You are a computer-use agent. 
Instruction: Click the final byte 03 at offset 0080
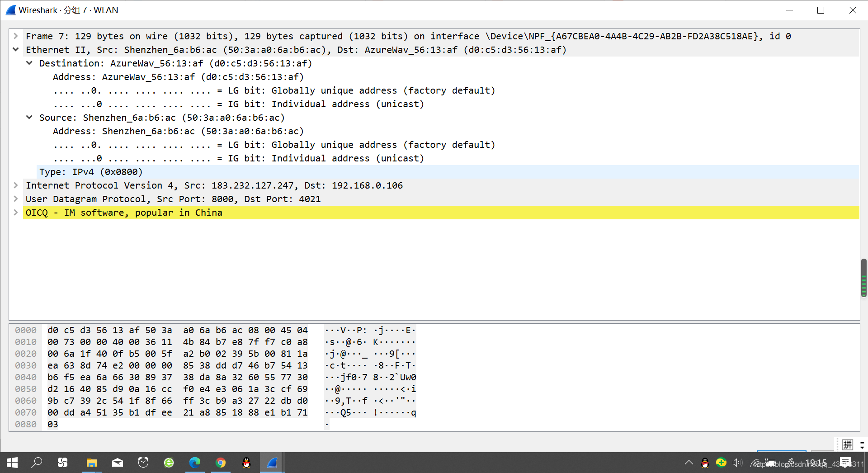click(53, 424)
